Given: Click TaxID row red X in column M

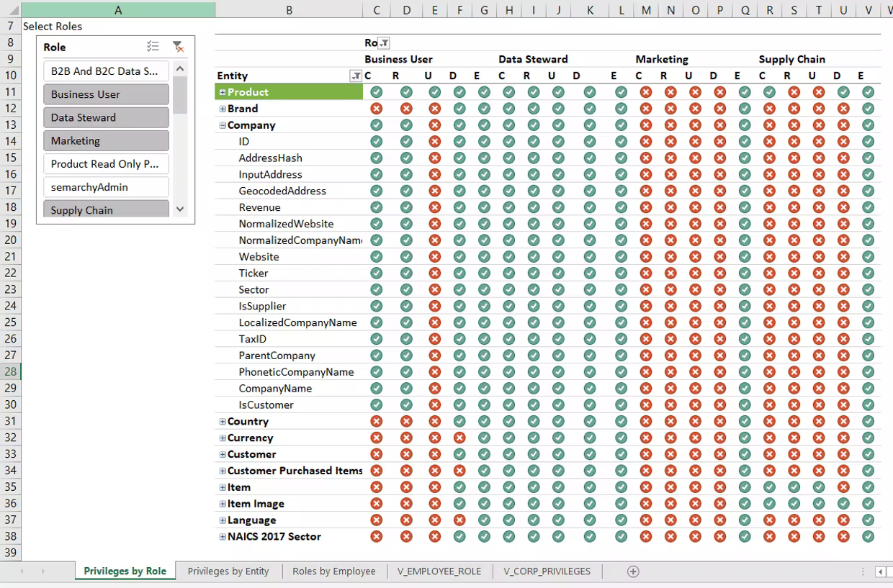Looking at the screenshot, I should point(645,339).
